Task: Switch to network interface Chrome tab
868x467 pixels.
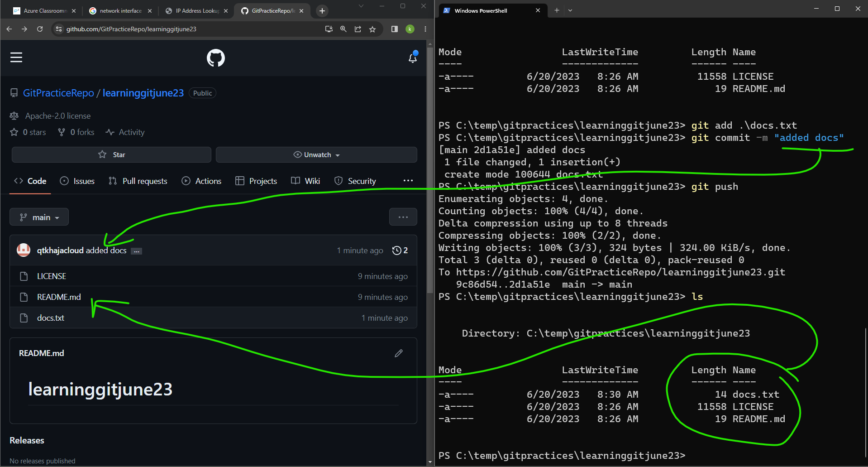Action: pos(120,11)
